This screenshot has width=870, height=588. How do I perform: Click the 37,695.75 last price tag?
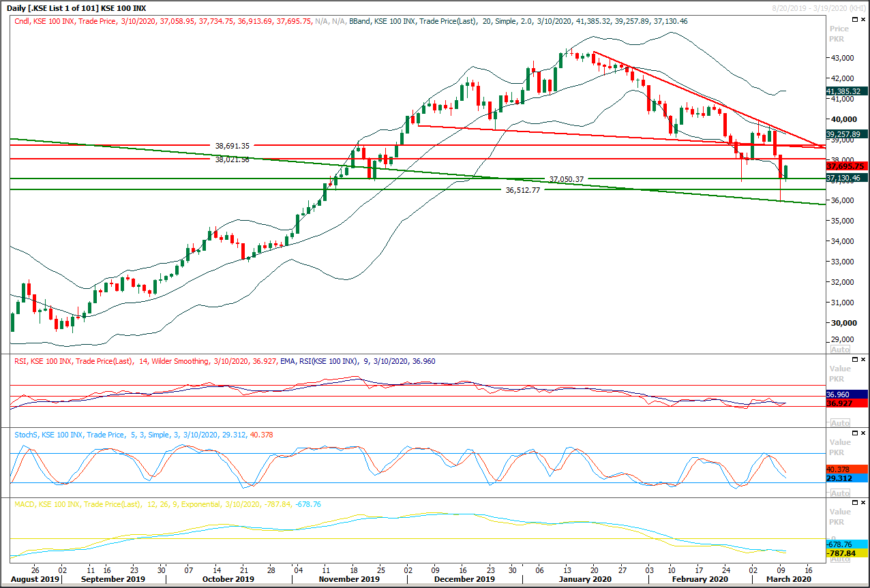846,166
